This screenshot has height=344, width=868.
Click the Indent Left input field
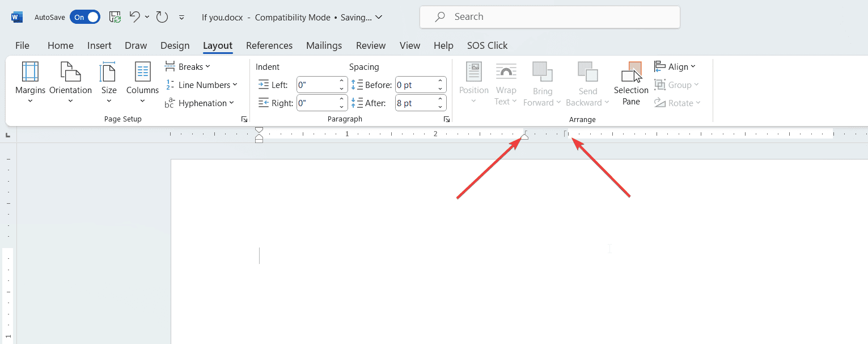coord(316,85)
